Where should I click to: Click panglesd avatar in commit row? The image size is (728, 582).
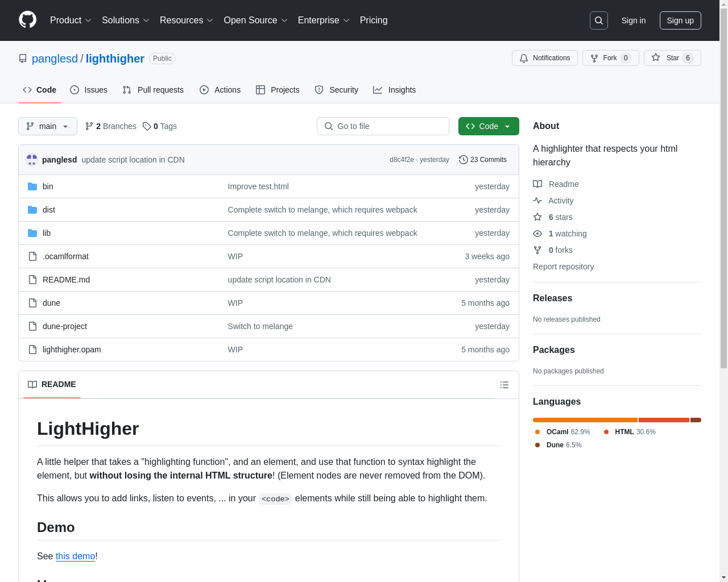(32, 160)
